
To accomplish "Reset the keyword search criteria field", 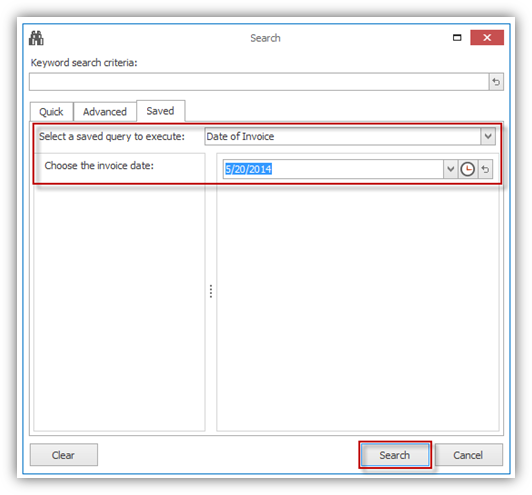I will click(496, 82).
